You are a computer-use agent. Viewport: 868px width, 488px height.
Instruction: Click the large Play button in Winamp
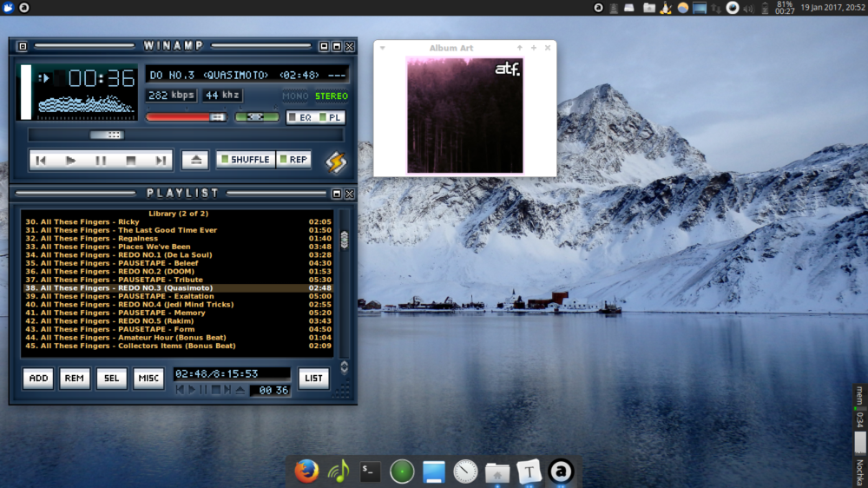tap(70, 161)
